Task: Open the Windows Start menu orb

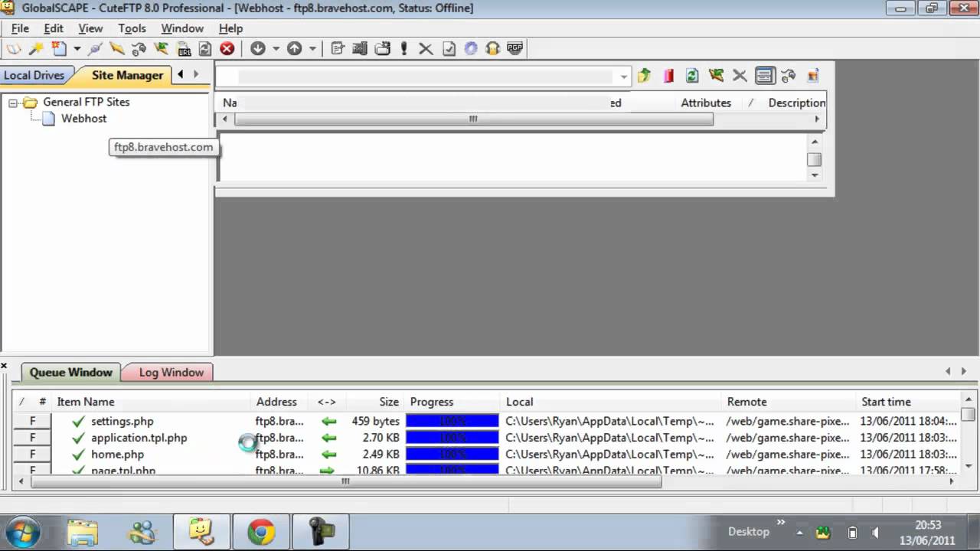Action: click(x=21, y=532)
